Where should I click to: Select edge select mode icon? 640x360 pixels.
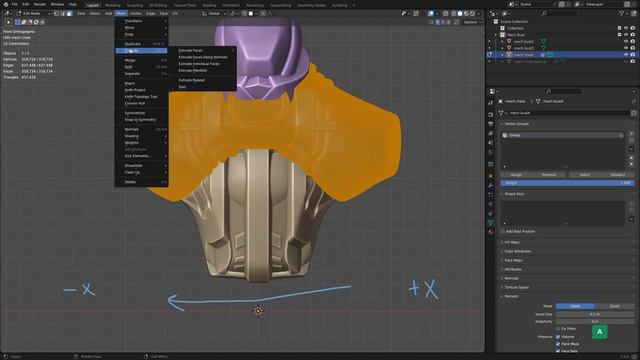[63, 13]
